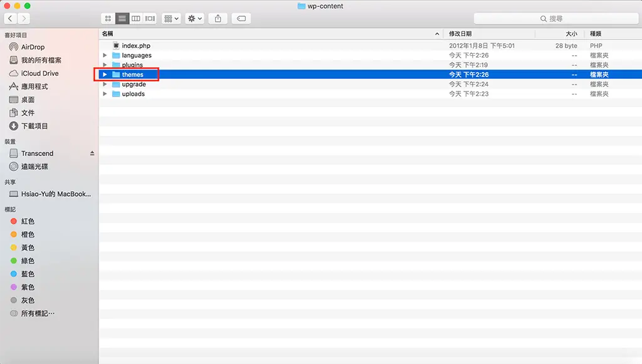Expand the uploads folder
The image size is (642, 364).
point(105,93)
